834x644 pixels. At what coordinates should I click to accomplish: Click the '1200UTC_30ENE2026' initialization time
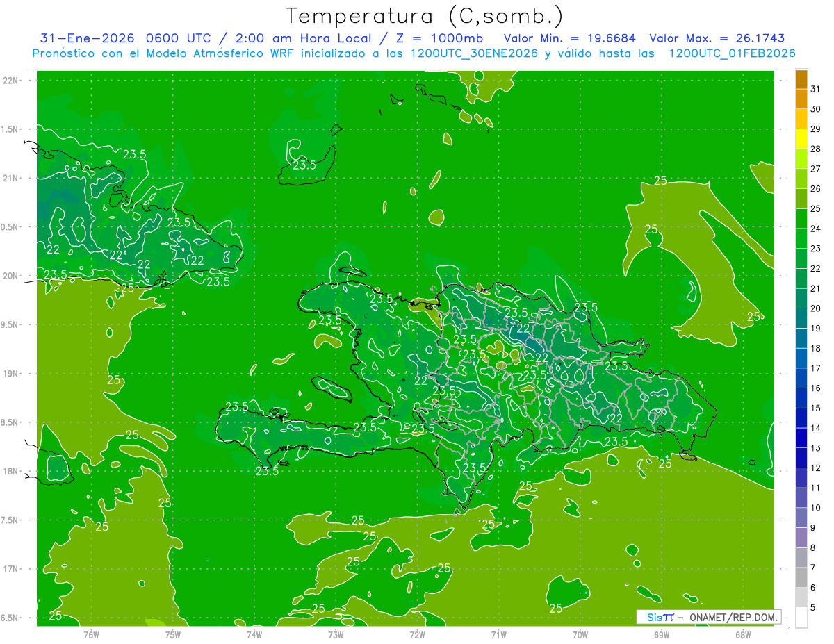(474, 53)
